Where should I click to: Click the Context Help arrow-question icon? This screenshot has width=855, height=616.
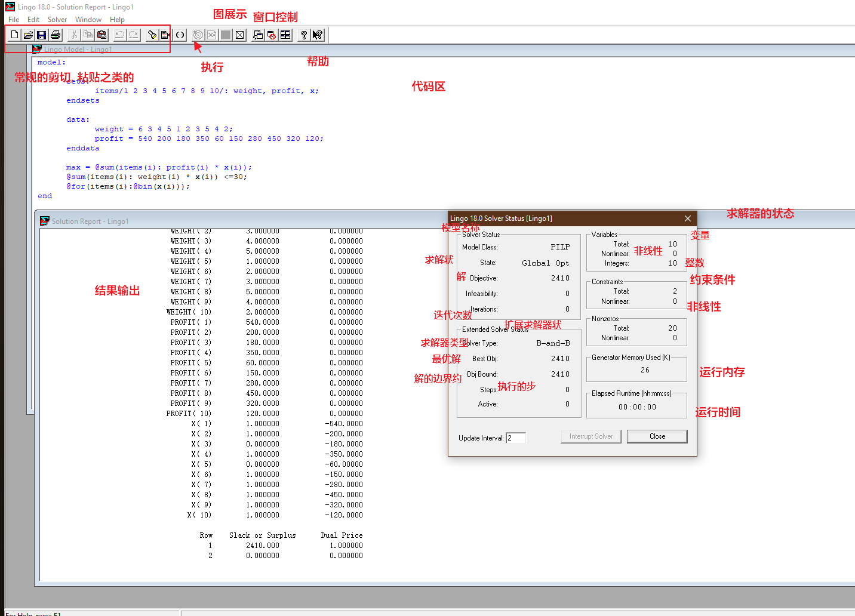point(318,35)
